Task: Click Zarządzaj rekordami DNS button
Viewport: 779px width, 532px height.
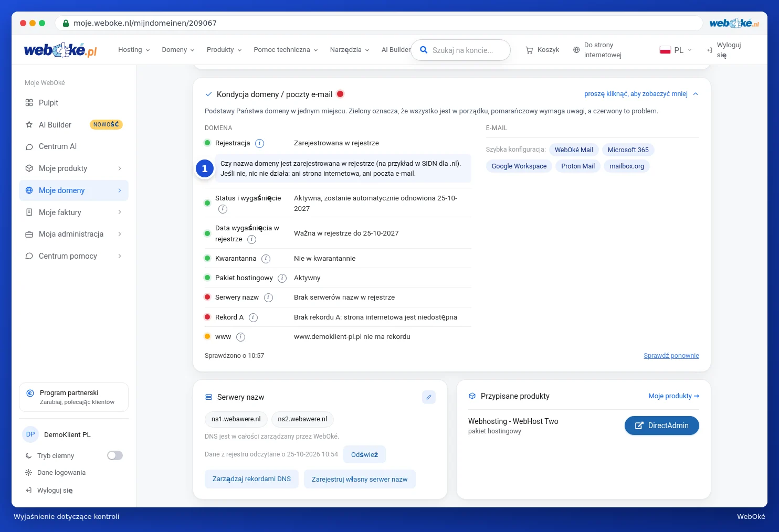Action: [x=251, y=479]
